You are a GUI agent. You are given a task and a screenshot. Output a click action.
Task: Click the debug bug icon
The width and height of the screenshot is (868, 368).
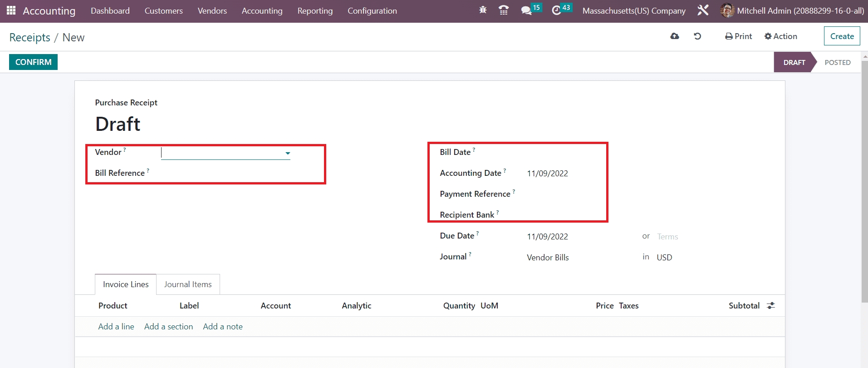[x=483, y=10]
